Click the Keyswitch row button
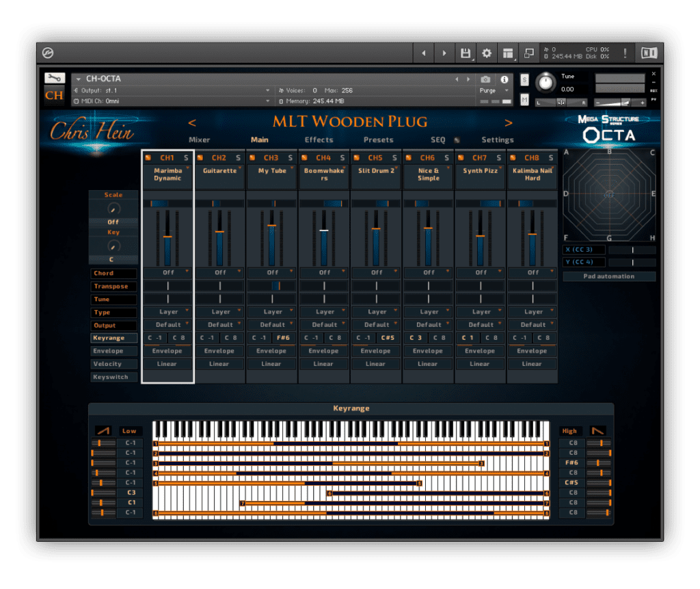This screenshot has width=700, height=589. [114, 377]
